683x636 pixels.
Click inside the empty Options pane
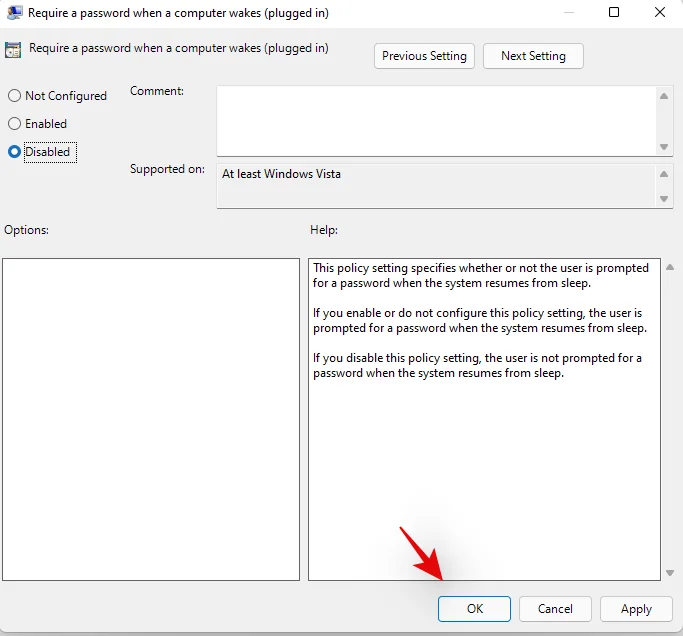pos(150,419)
